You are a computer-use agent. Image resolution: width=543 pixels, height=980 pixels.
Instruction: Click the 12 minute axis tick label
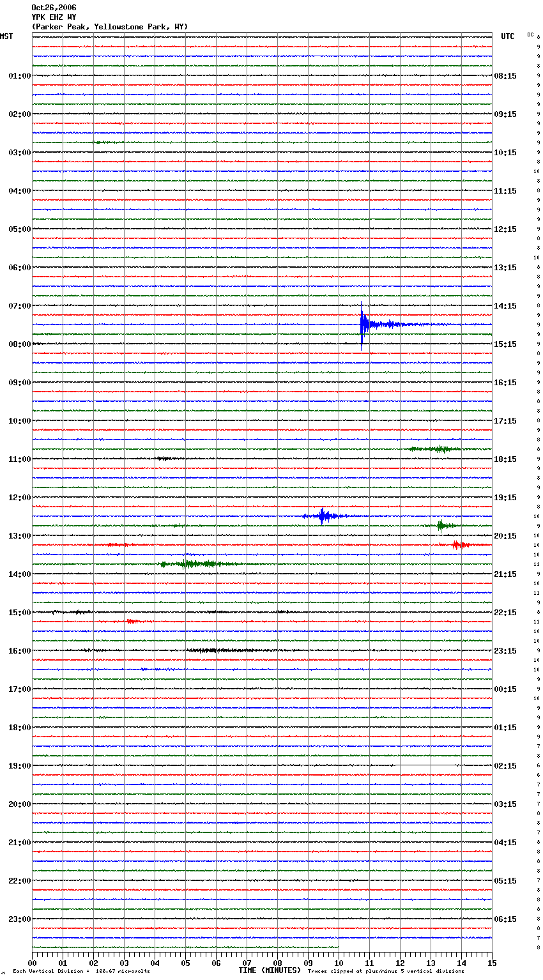point(401,963)
